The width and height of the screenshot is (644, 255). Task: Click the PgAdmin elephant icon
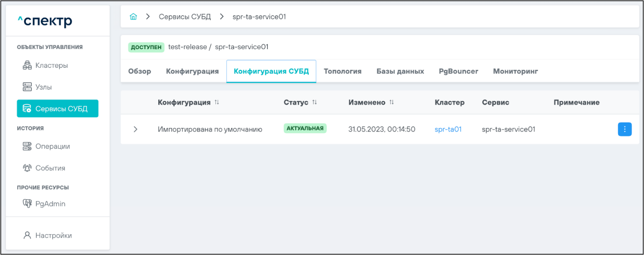27,204
